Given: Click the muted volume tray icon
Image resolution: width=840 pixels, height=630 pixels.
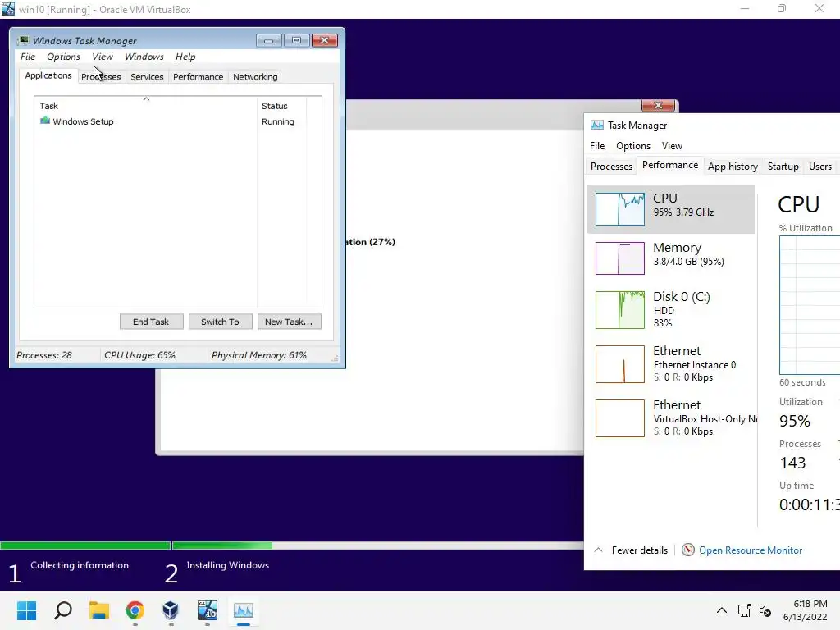Looking at the screenshot, I should coord(765,610).
